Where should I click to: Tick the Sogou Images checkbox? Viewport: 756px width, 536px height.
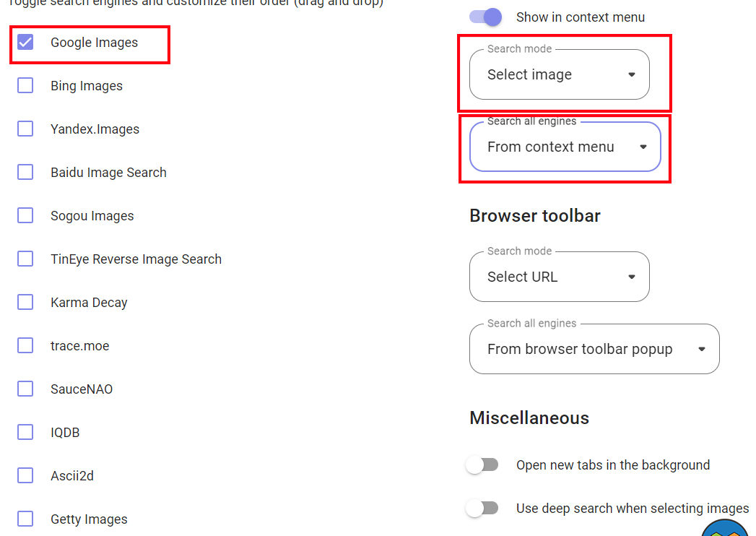pyautogui.click(x=25, y=216)
